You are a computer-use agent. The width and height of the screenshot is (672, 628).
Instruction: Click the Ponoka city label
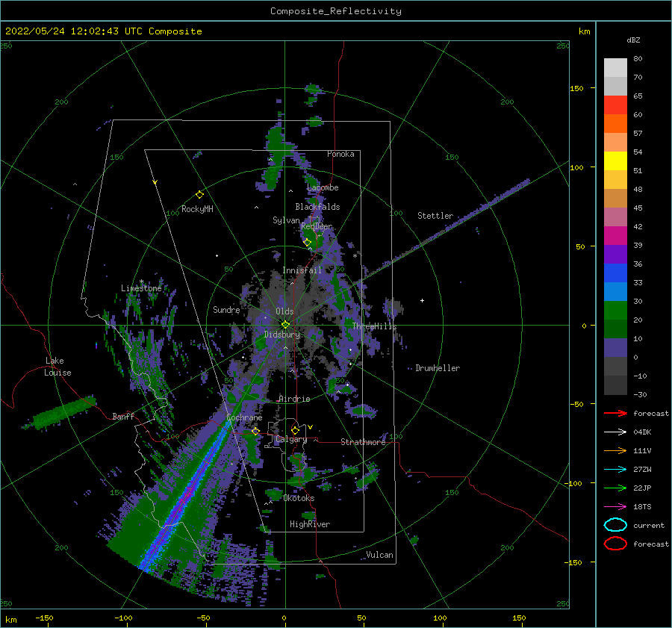pos(340,154)
